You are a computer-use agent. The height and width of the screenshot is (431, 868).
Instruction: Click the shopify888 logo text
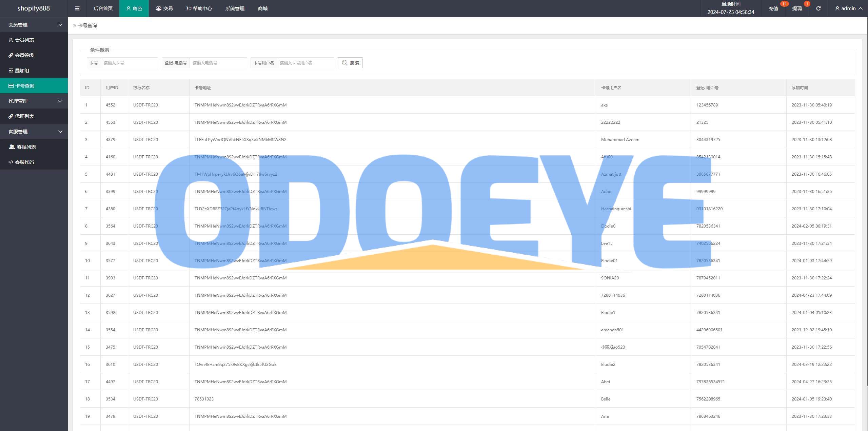34,8
